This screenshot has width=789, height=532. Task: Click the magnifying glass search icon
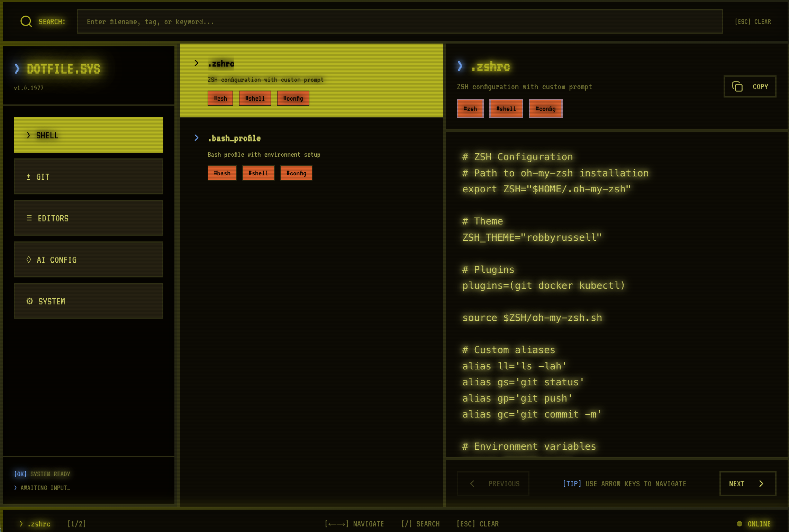26,21
